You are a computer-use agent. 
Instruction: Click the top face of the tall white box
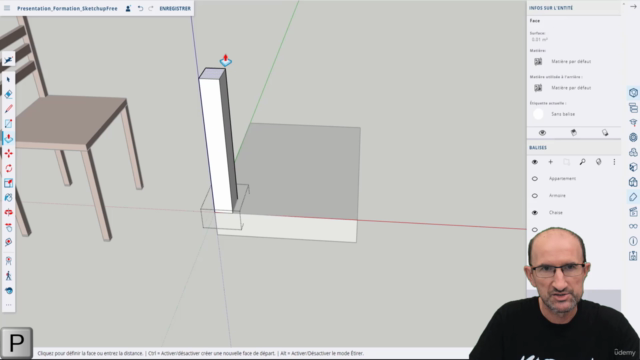(x=212, y=74)
